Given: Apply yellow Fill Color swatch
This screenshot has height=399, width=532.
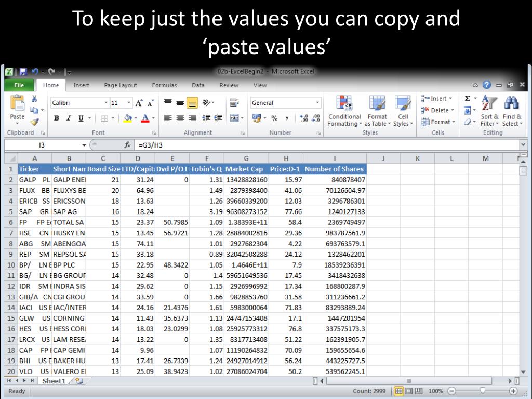Looking at the screenshot, I should [128, 118].
